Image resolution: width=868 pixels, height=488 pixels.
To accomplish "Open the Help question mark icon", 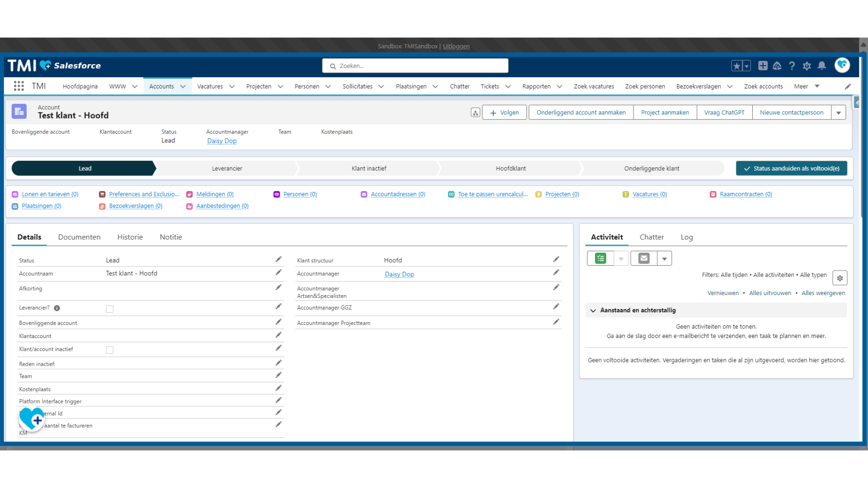I will click(792, 66).
